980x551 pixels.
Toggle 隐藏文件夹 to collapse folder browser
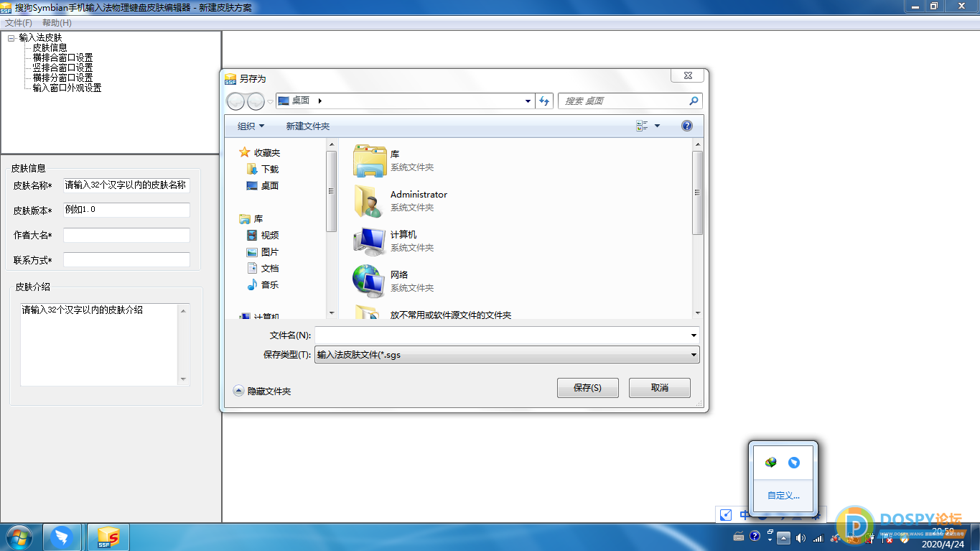coord(262,391)
